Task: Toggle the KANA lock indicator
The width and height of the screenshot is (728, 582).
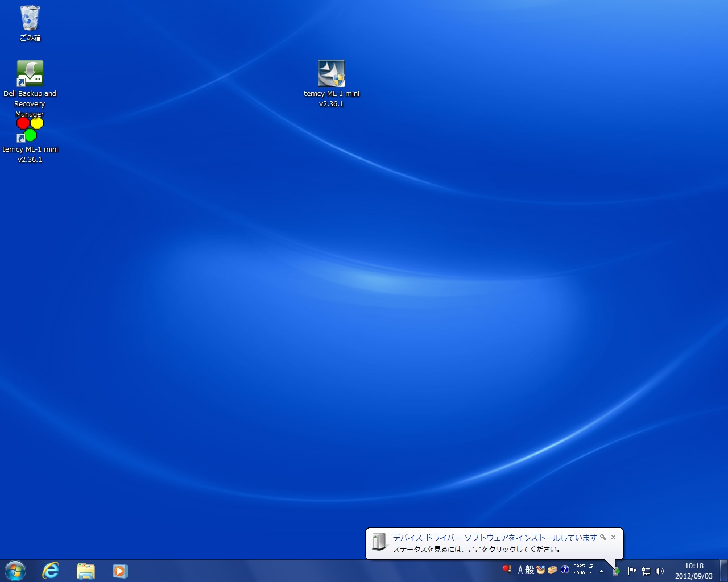Action: click(579, 573)
